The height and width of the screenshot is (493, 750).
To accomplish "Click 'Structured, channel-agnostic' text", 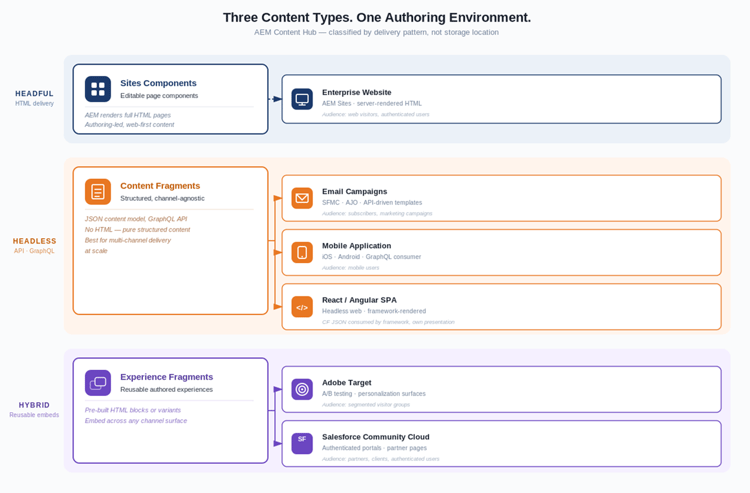I will (163, 198).
